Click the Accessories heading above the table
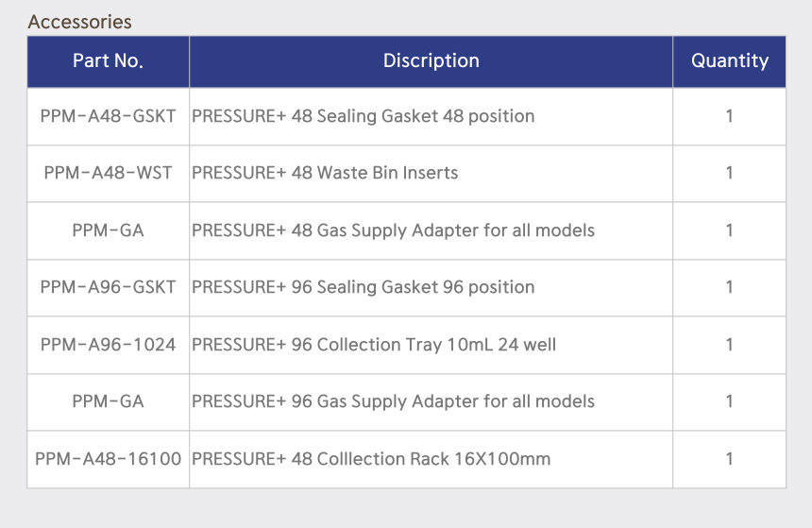Screen dimensions: 812x528 tap(80, 22)
